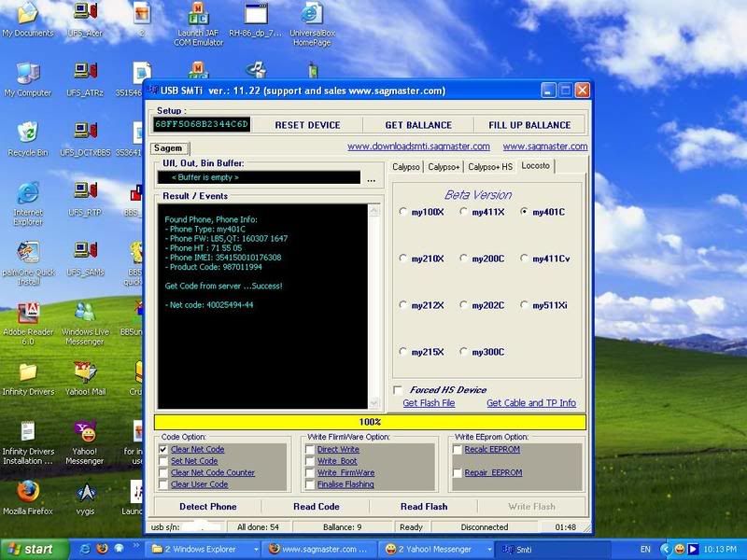This screenshot has width=747, height=560.
Task: Choose the my511Xi radio option
Action: [524, 305]
